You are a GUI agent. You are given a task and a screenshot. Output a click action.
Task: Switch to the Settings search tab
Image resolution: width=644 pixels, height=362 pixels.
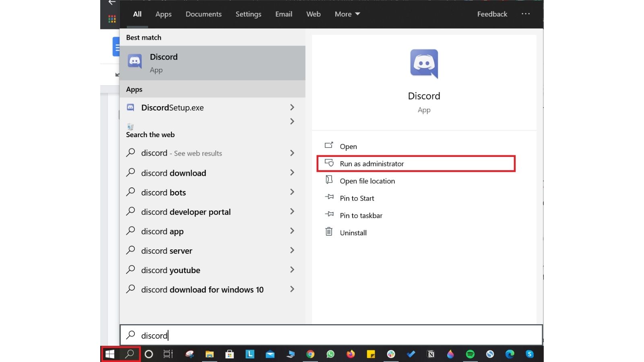click(x=248, y=14)
